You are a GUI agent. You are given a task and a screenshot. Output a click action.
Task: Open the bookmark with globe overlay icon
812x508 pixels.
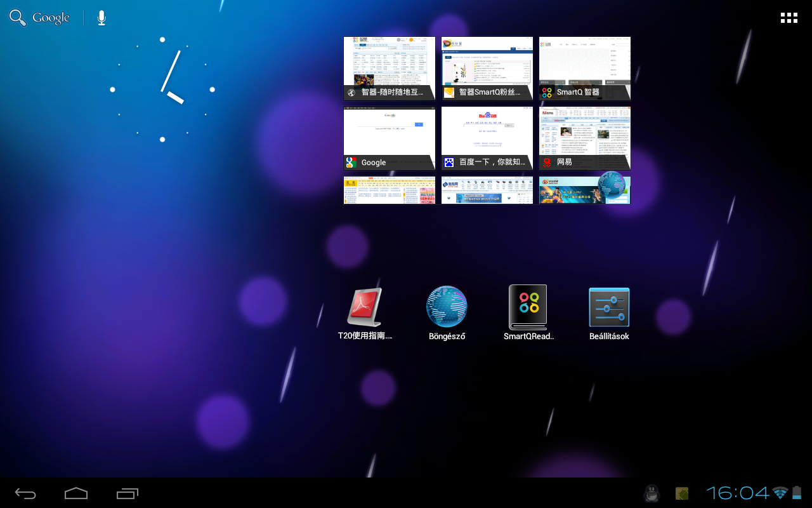pyautogui.click(x=585, y=190)
